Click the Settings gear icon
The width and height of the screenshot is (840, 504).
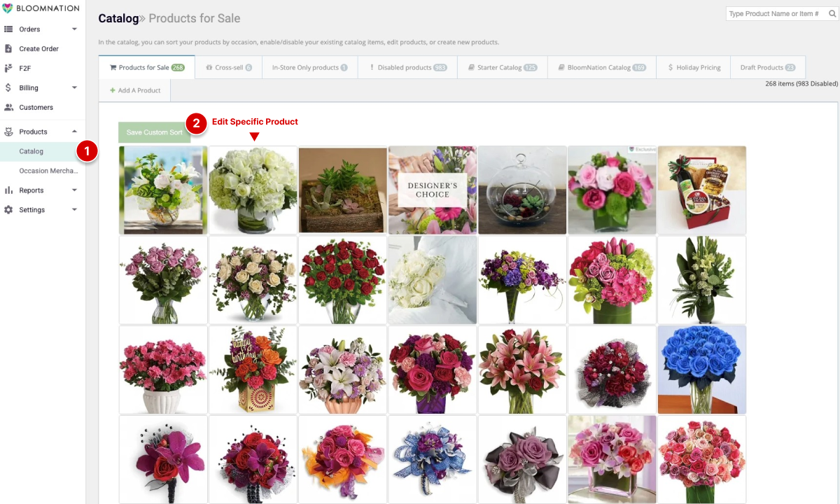coord(8,210)
